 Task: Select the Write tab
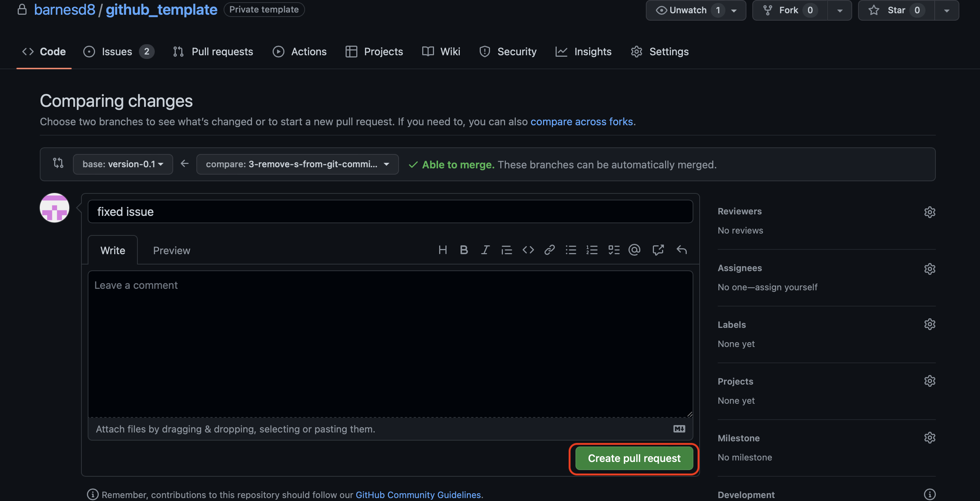(112, 250)
